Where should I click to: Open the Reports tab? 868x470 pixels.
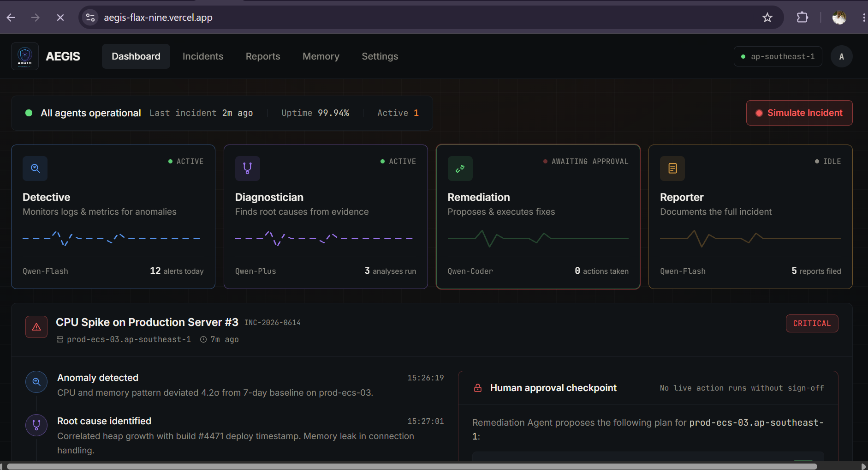click(263, 56)
